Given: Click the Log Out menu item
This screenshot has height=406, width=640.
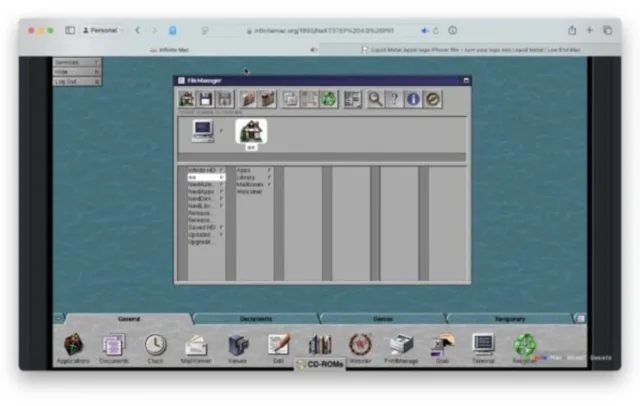Looking at the screenshot, I should [x=77, y=82].
